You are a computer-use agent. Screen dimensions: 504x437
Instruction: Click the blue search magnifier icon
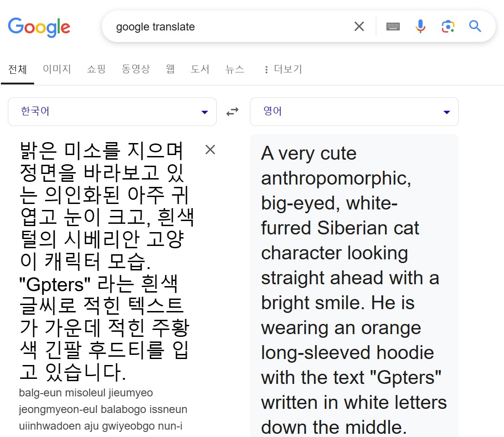(475, 27)
